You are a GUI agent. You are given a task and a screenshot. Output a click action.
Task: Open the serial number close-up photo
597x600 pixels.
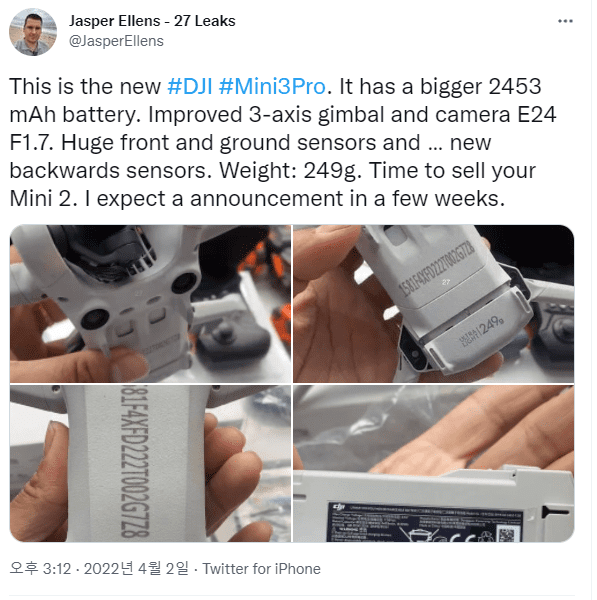(x=150, y=463)
